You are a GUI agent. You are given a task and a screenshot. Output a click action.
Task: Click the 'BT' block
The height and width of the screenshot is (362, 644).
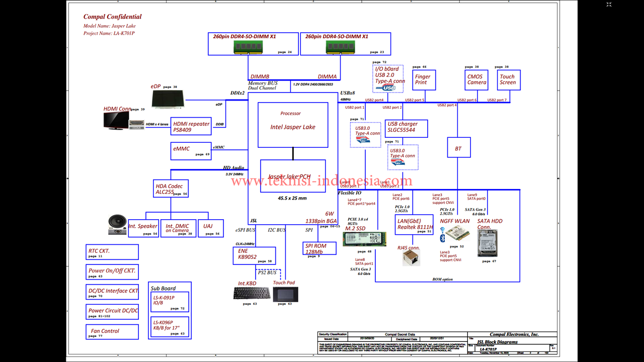pyautogui.click(x=458, y=148)
